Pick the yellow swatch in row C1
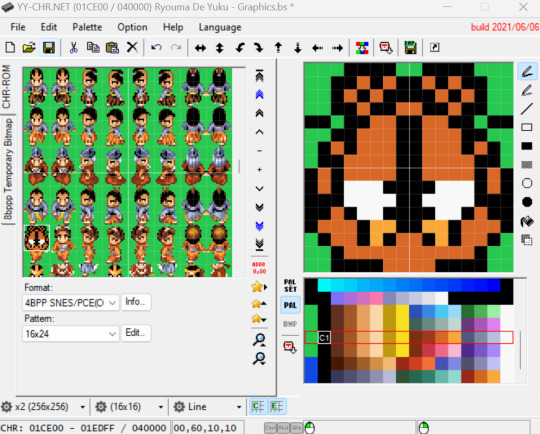This screenshot has width=540, height=434. (x=402, y=338)
